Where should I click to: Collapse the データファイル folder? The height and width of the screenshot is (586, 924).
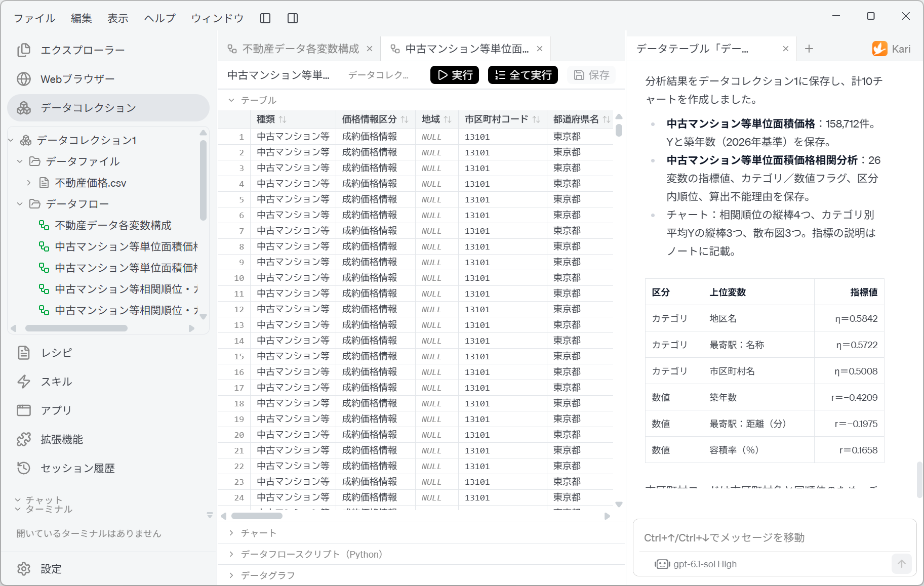click(20, 161)
